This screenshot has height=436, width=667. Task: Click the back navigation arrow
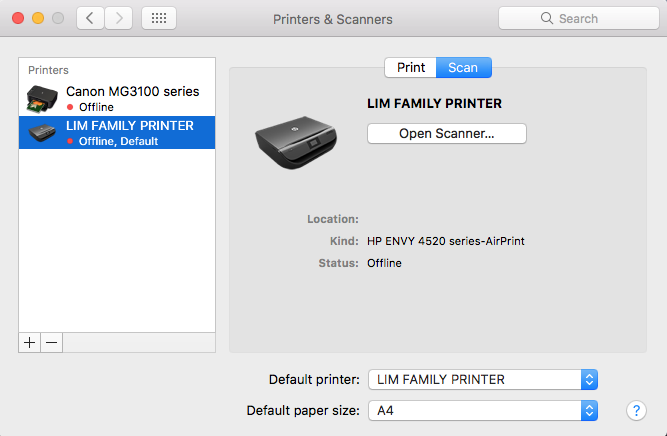[90, 19]
